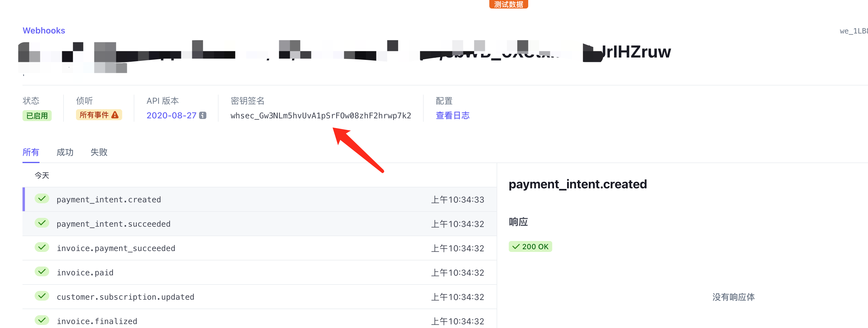Click the success icon beside invoice.payment_succeeded

(42, 247)
